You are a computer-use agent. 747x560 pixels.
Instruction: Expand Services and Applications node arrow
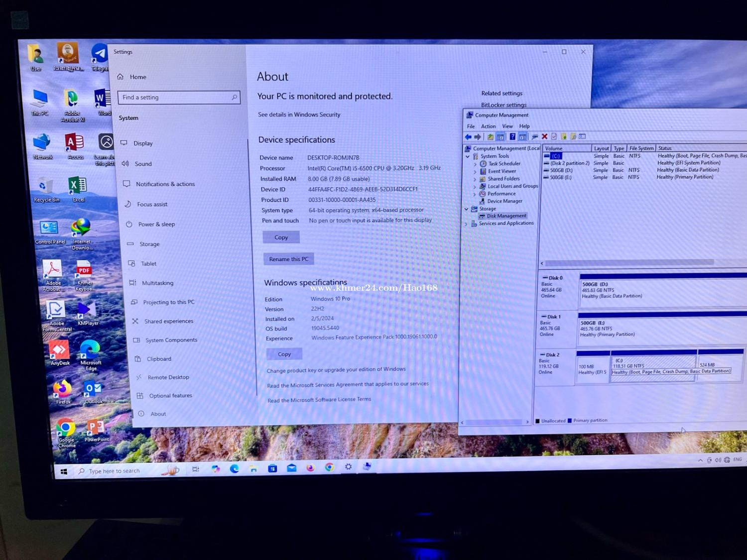coord(466,224)
